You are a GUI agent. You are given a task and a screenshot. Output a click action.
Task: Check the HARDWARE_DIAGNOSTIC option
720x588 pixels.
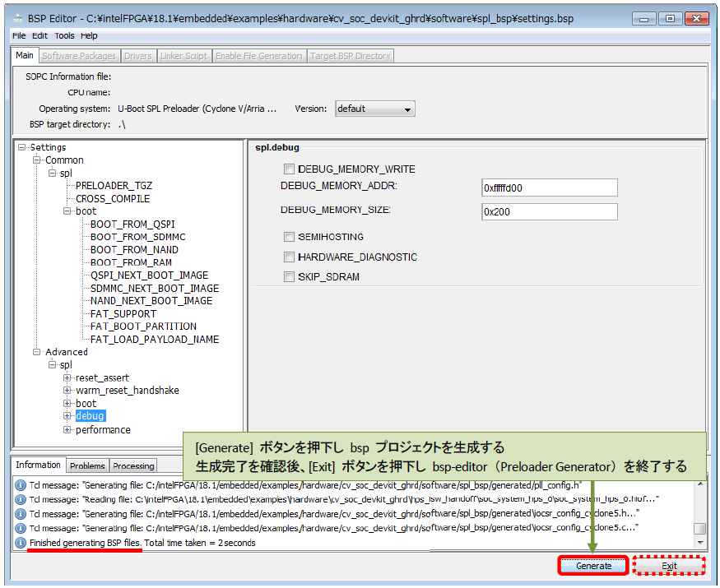(x=289, y=257)
